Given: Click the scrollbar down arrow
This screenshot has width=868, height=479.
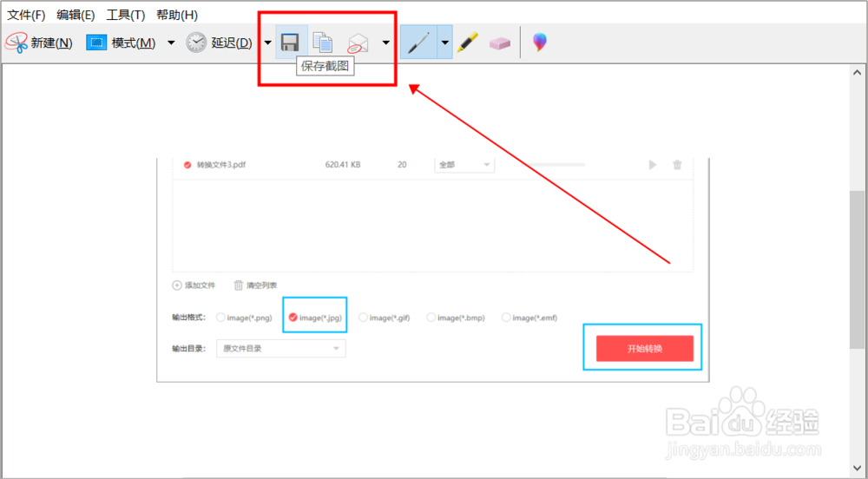Looking at the screenshot, I should point(857,469).
